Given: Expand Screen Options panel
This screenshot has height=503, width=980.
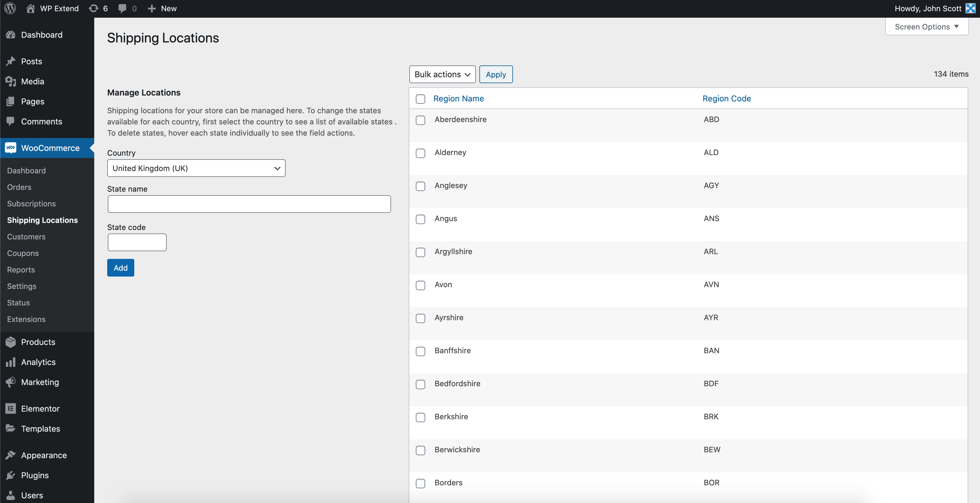Looking at the screenshot, I should click(927, 26).
